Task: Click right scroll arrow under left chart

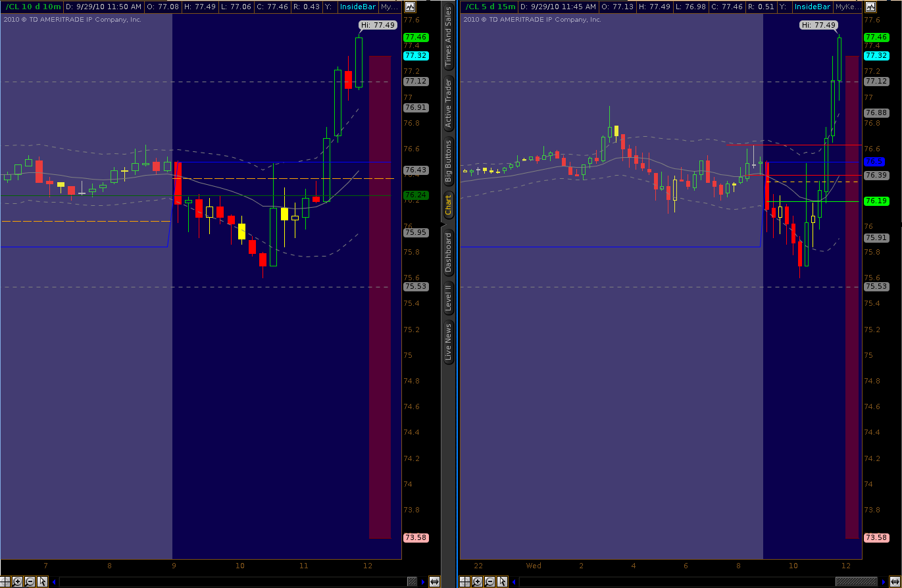Action: pyautogui.click(x=422, y=581)
